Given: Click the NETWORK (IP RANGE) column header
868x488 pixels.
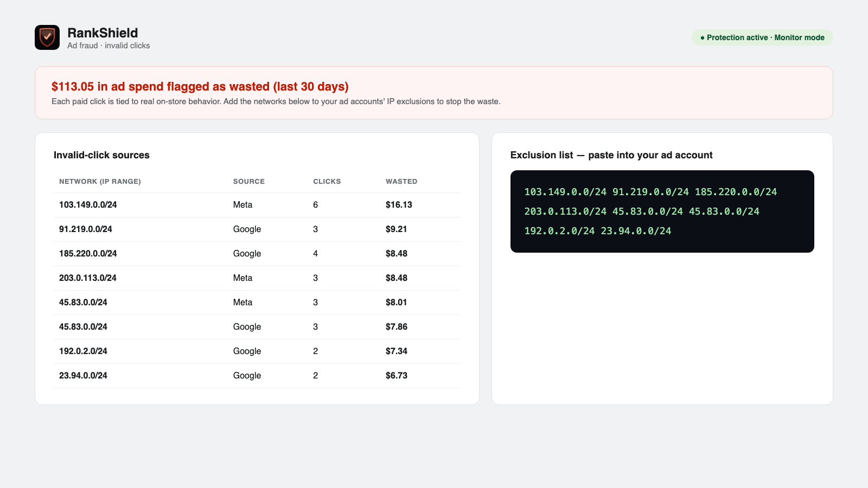Looking at the screenshot, I should 100,182.
